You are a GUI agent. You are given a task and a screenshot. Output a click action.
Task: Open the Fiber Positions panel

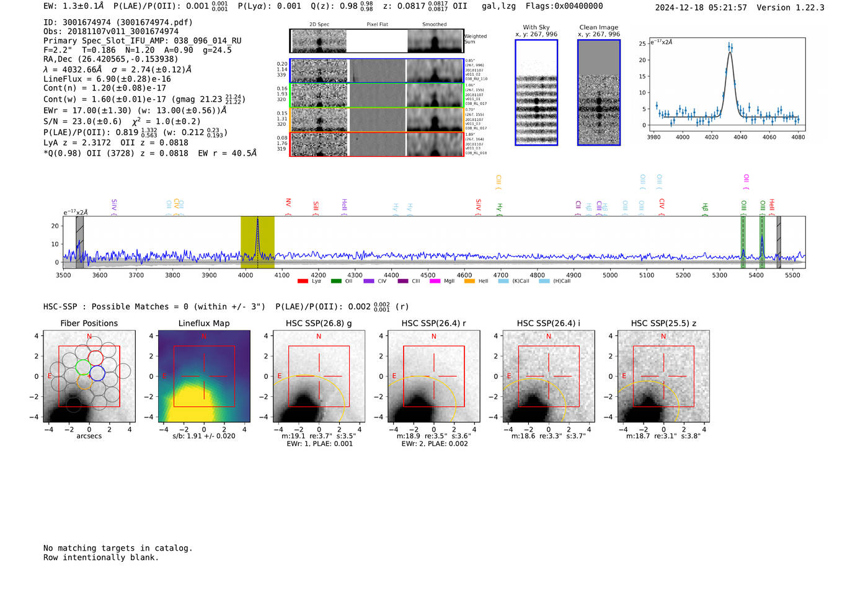click(x=89, y=376)
